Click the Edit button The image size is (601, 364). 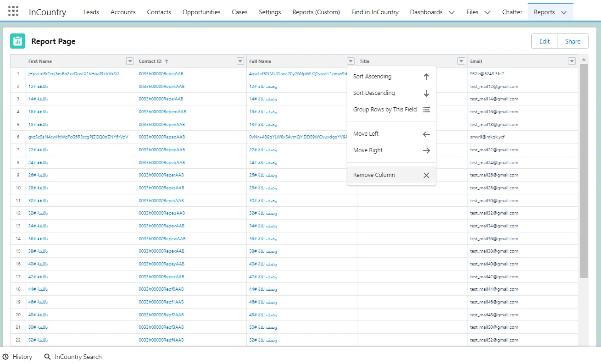coord(544,41)
